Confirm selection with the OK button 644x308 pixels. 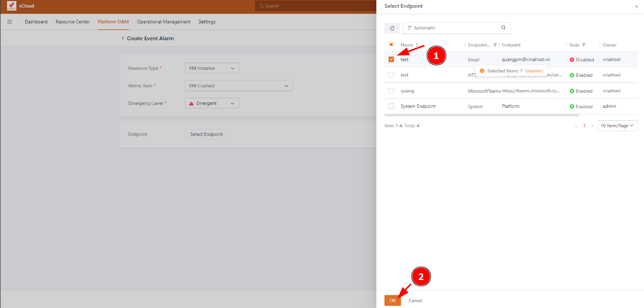[392, 300]
